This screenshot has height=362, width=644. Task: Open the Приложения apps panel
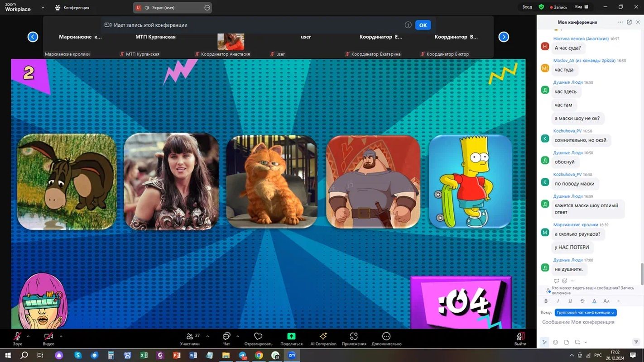pyautogui.click(x=354, y=338)
